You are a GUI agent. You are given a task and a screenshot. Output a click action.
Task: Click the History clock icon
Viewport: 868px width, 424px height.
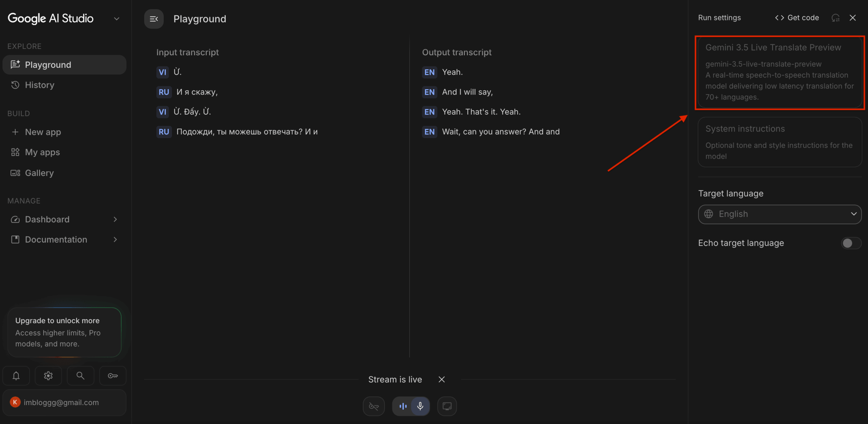pos(15,85)
